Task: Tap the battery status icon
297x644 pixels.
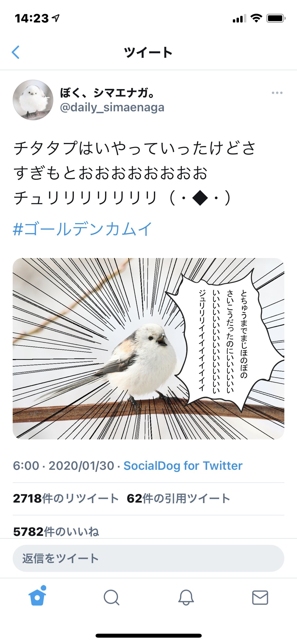Action: 276,18
